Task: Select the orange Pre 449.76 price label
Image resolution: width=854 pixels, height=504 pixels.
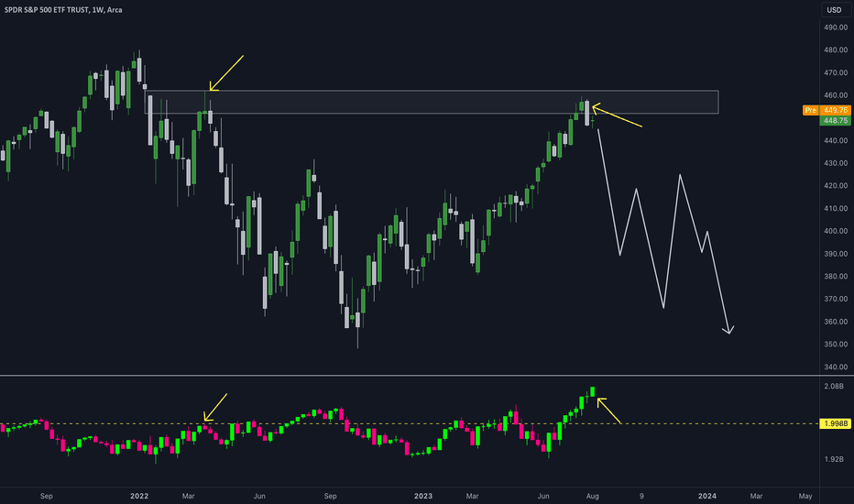Action: click(x=827, y=110)
